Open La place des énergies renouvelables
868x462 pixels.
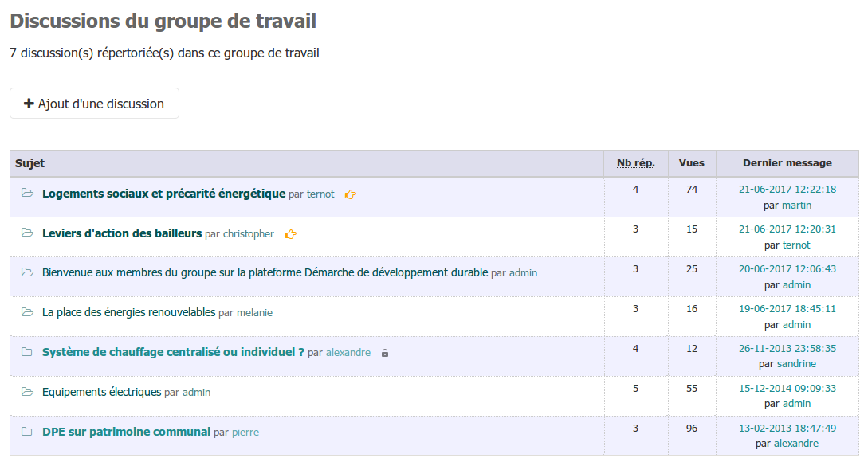click(x=128, y=312)
